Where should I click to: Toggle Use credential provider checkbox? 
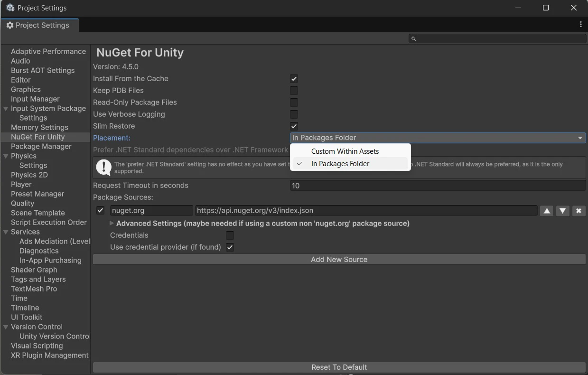(x=230, y=247)
